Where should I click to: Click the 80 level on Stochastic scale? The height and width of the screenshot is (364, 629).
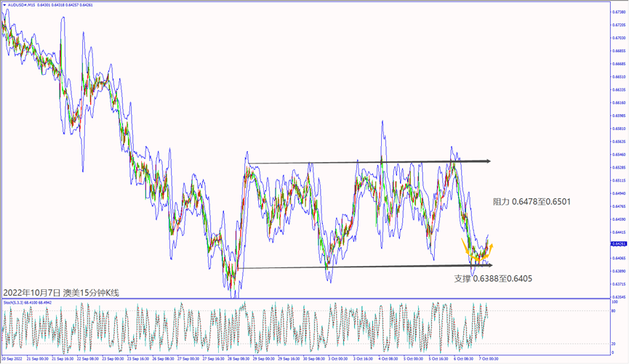tap(614, 311)
